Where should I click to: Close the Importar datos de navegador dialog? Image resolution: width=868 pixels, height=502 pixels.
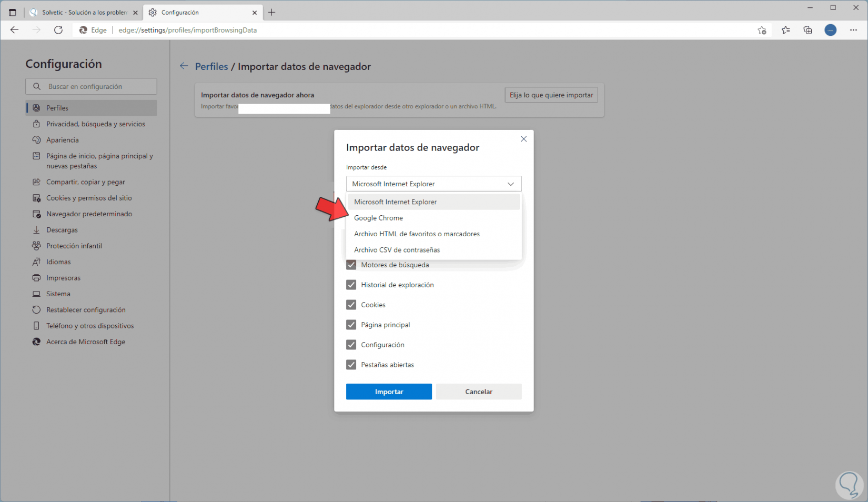point(523,139)
